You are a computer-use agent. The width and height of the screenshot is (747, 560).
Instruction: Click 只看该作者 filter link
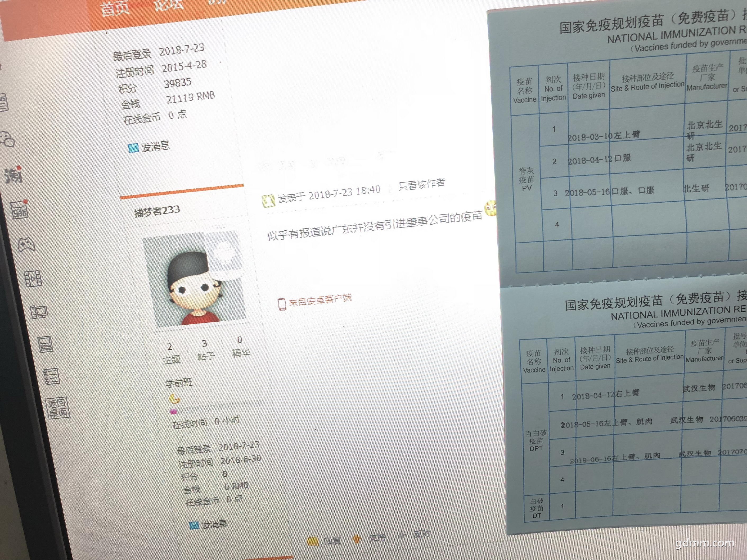tap(422, 185)
